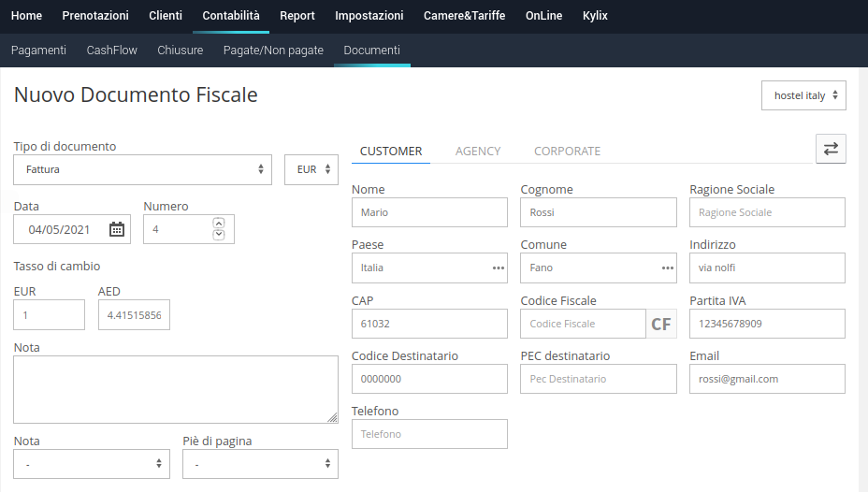The image size is (868, 492).
Task: Expand the lower Nota dropdown
Action: point(92,464)
